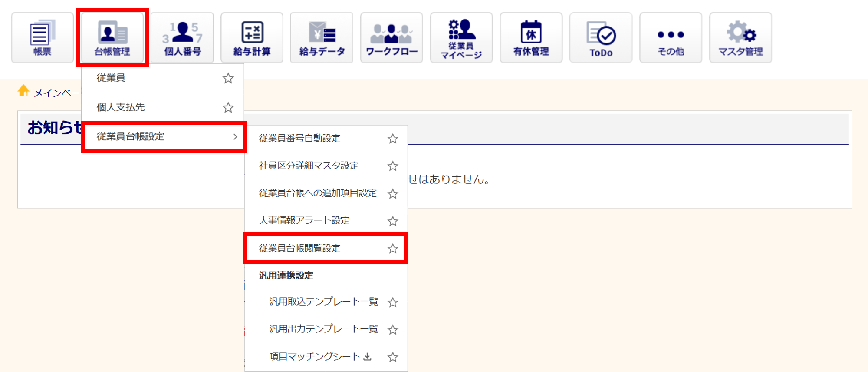Choose 人事情報アラート設定 from submenu
The image size is (868, 372).
[304, 221]
